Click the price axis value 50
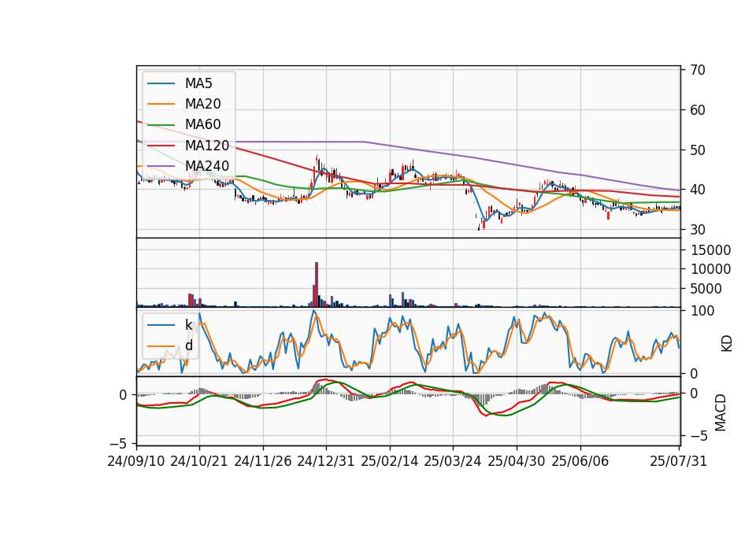Viewport: 756px width, 543px height. tap(697, 150)
